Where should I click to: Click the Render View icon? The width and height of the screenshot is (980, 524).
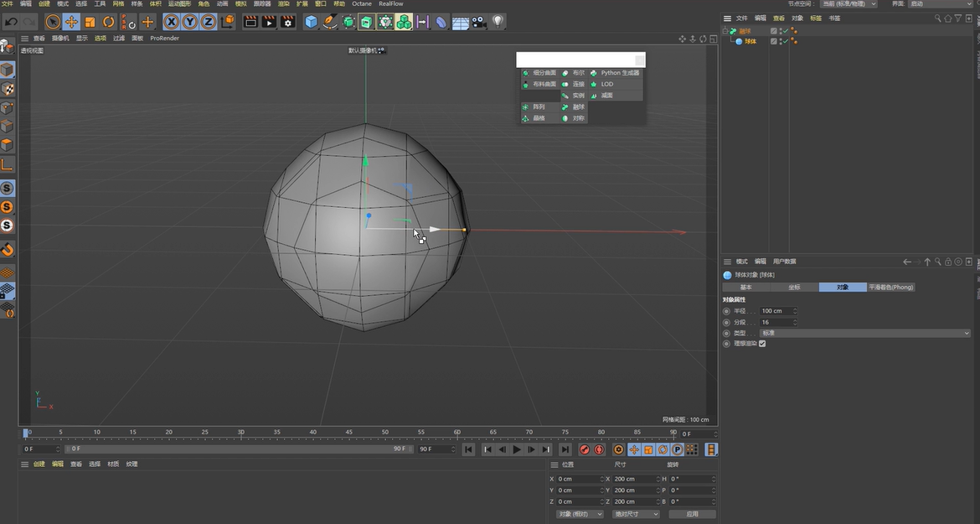pyautogui.click(x=250, y=21)
